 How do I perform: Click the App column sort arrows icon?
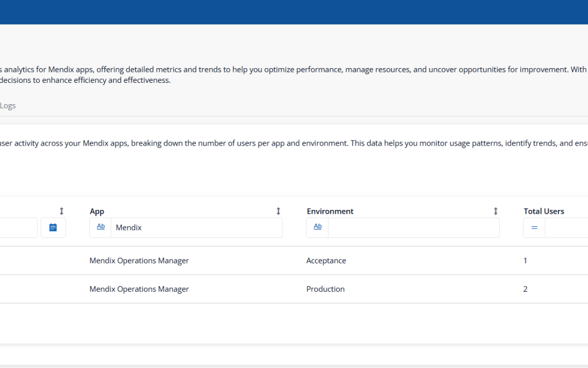tap(278, 211)
